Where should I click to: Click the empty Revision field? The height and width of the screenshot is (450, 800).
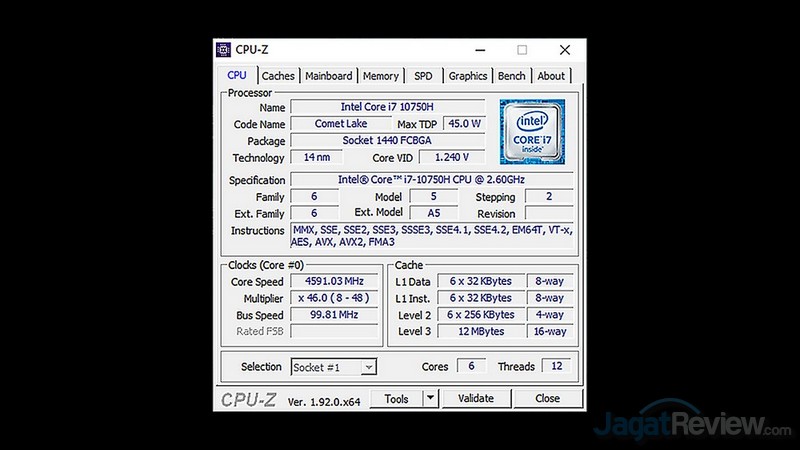coord(549,213)
